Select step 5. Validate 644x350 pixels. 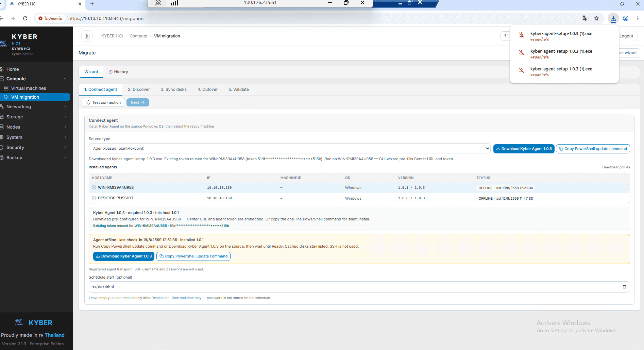pyautogui.click(x=239, y=89)
